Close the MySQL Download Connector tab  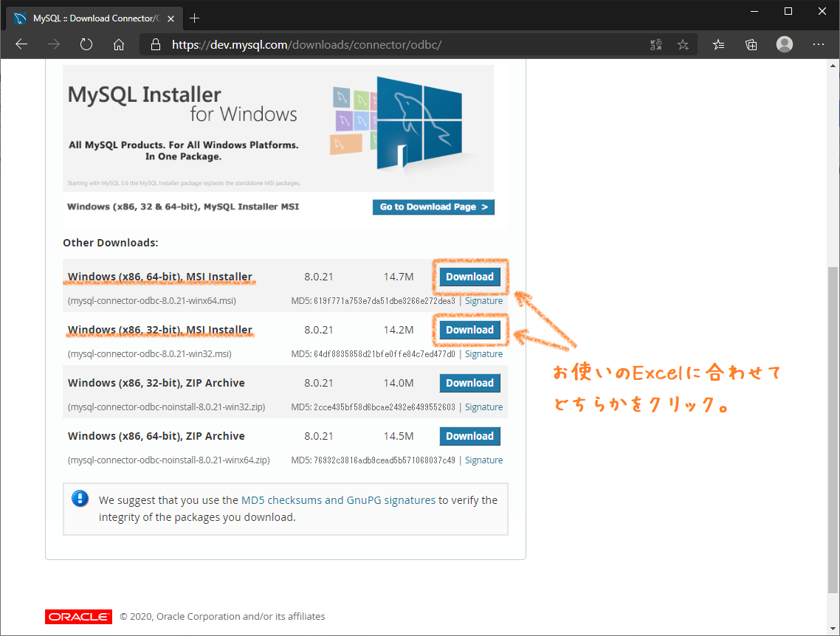[171, 18]
